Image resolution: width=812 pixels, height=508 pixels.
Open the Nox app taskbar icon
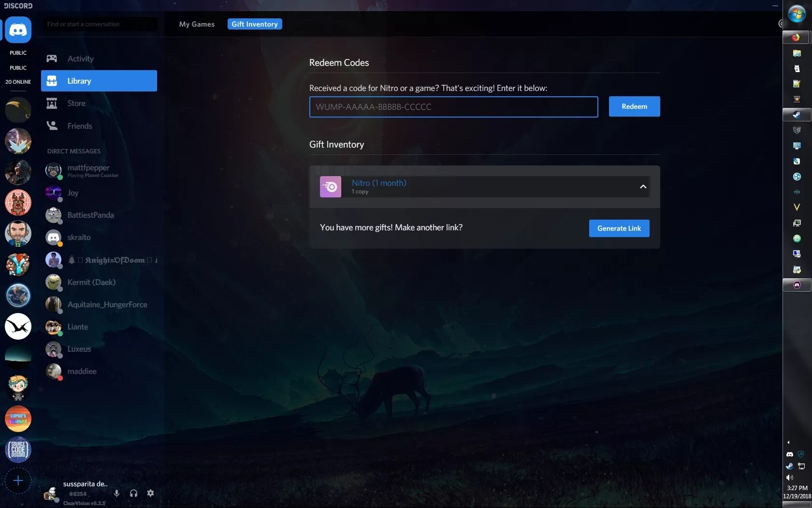pos(797,192)
